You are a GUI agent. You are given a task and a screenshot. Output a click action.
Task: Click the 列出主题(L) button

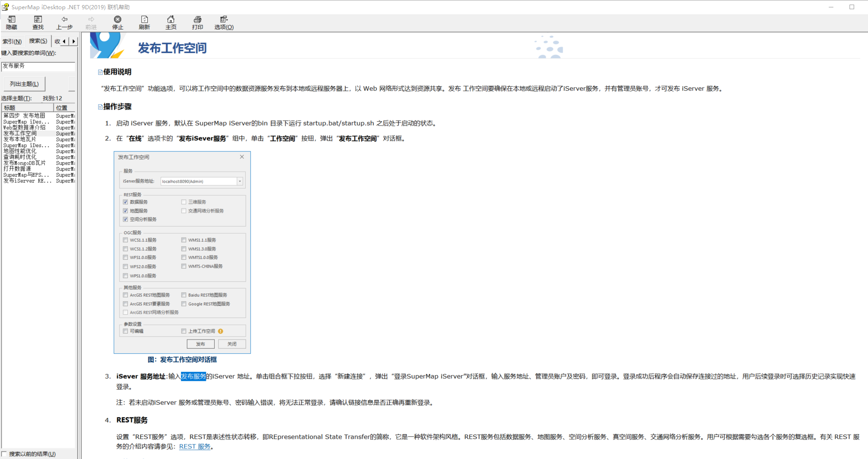tap(24, 84)
